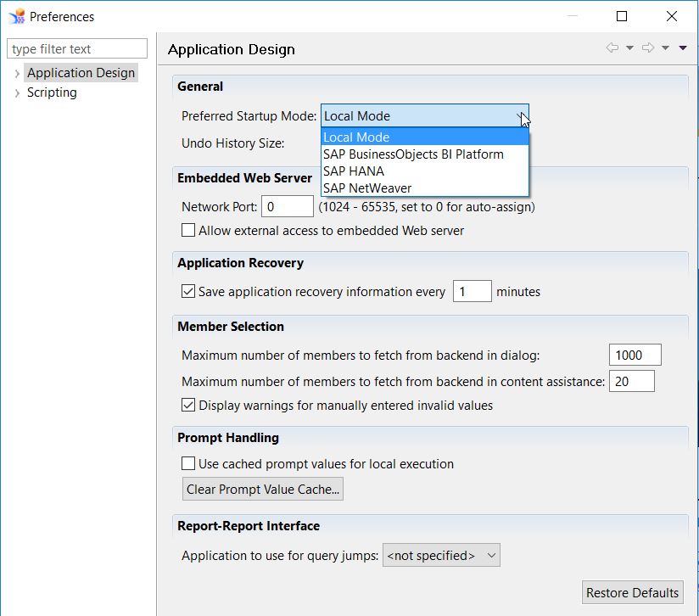Click the forward navigation arrow icon
The width and height of the screenshot is (699, 616).
(648, 48)
